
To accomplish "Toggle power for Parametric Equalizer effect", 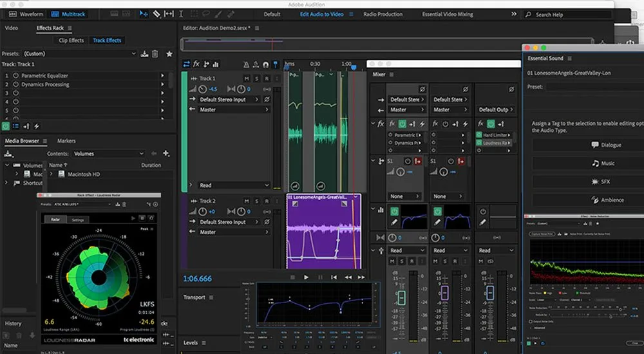I will tap(15, 76).
